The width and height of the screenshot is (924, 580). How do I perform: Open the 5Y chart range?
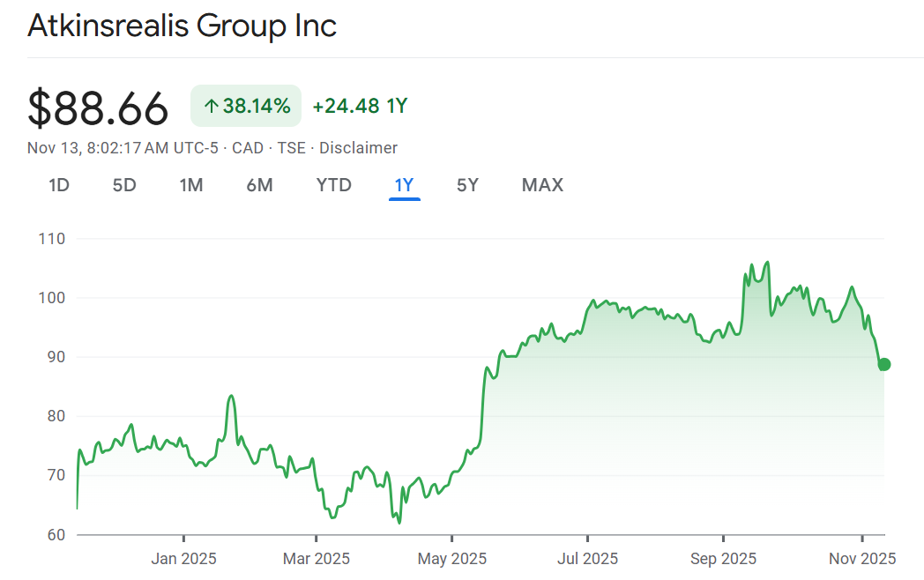point(467,185)
